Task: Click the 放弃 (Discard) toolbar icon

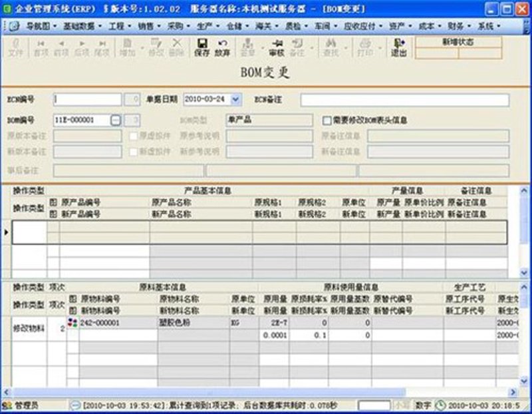Action: 222,47
